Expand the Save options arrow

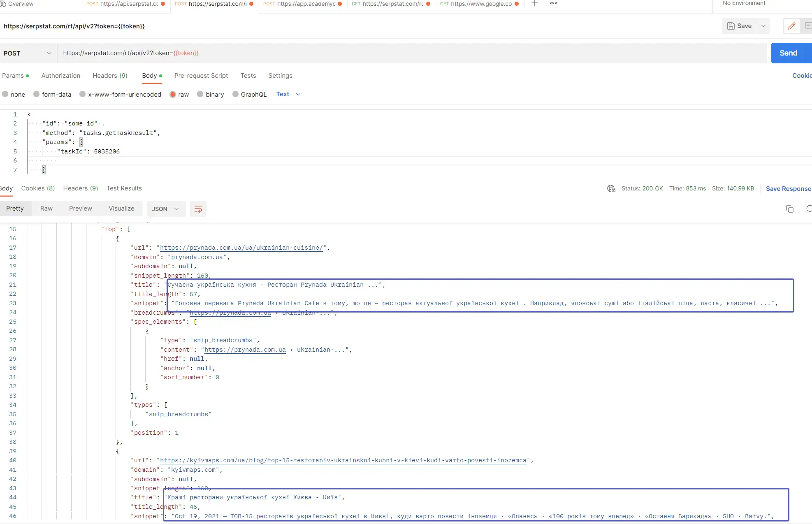pos(763,26)
